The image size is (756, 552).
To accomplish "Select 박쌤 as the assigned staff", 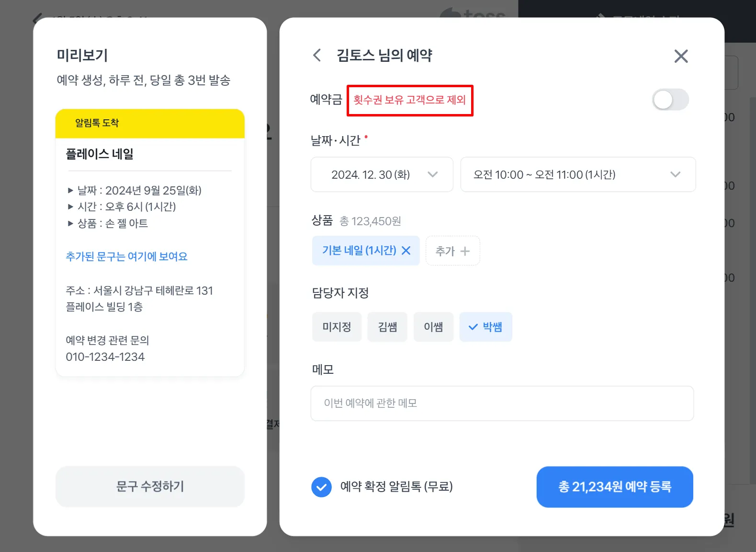I will click(x=485, y=327).
